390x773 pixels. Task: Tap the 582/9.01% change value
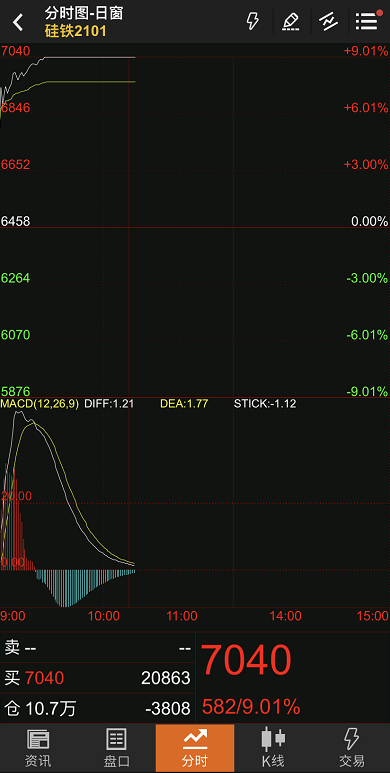251,707
